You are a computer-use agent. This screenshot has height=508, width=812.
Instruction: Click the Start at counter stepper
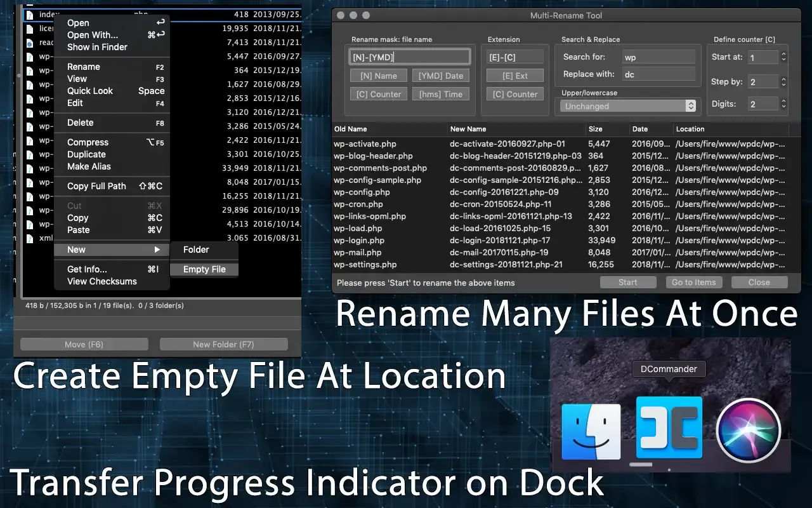point(783,57)
